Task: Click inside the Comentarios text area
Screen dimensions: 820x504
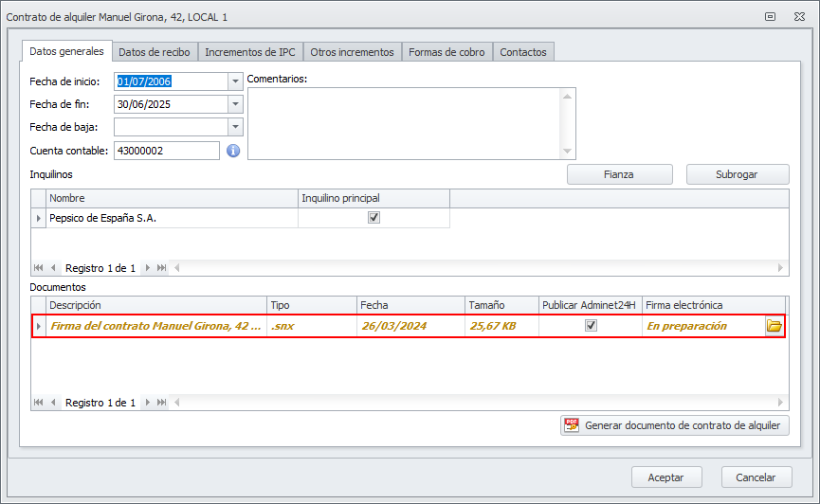Action: pyautogui.click(x=404, y=123)
